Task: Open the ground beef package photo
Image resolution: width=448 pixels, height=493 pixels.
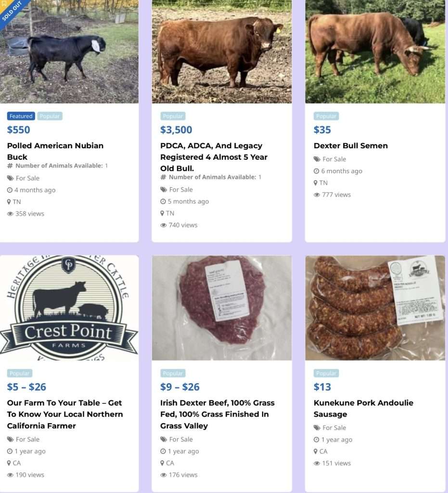Action: click(x=222, y=308)
